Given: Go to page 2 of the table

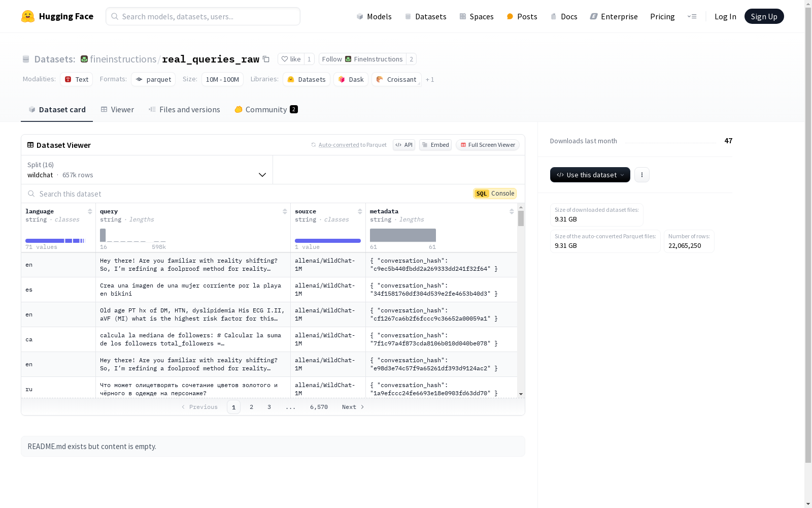Looking at the screenshot, I should 251,407.
